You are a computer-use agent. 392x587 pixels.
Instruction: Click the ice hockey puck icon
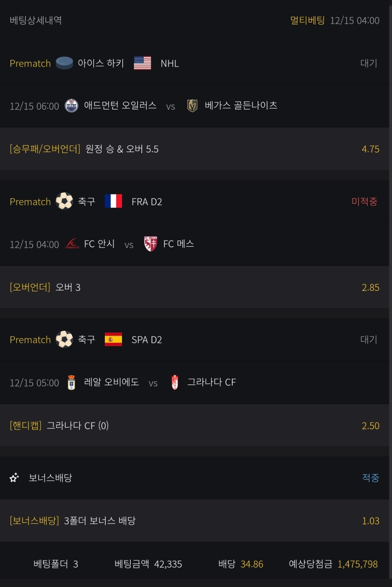(64, 63)
